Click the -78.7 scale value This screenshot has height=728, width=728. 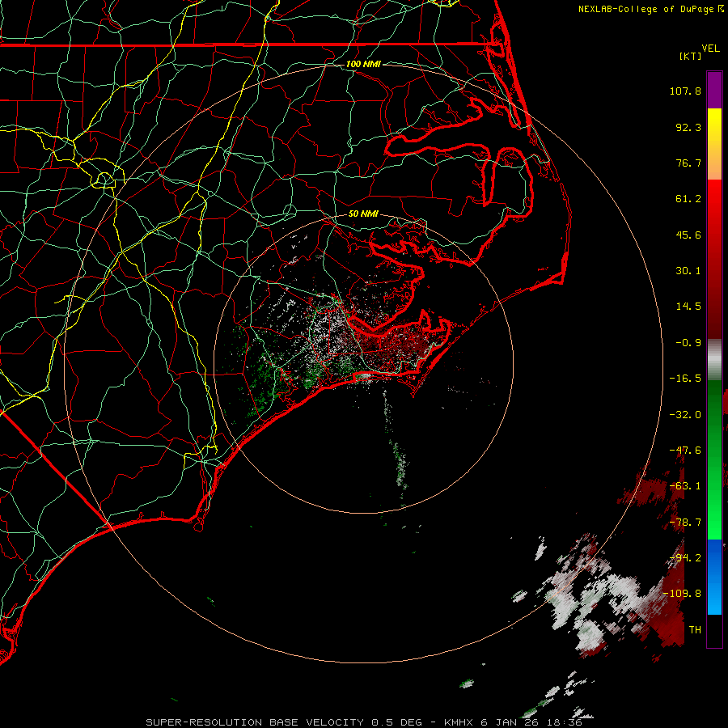685,523
